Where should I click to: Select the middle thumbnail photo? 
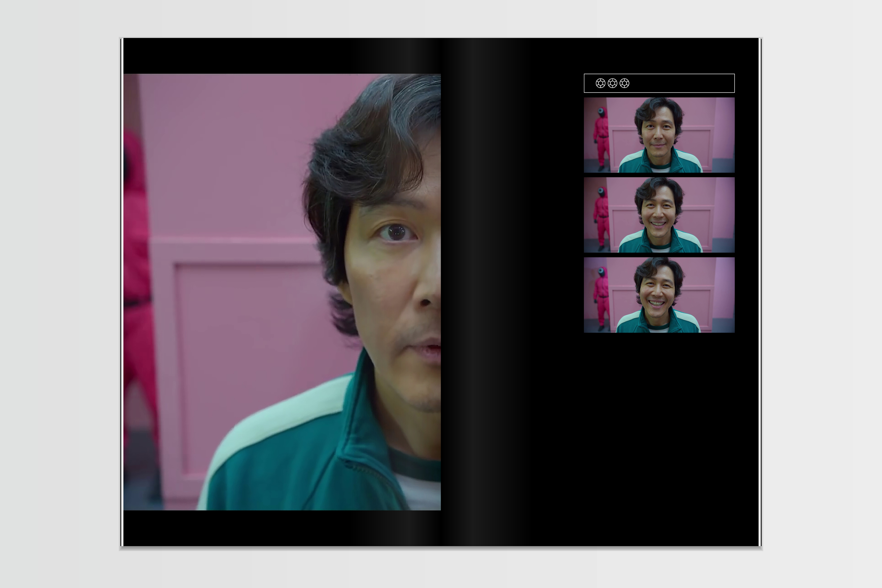[659, 215]
